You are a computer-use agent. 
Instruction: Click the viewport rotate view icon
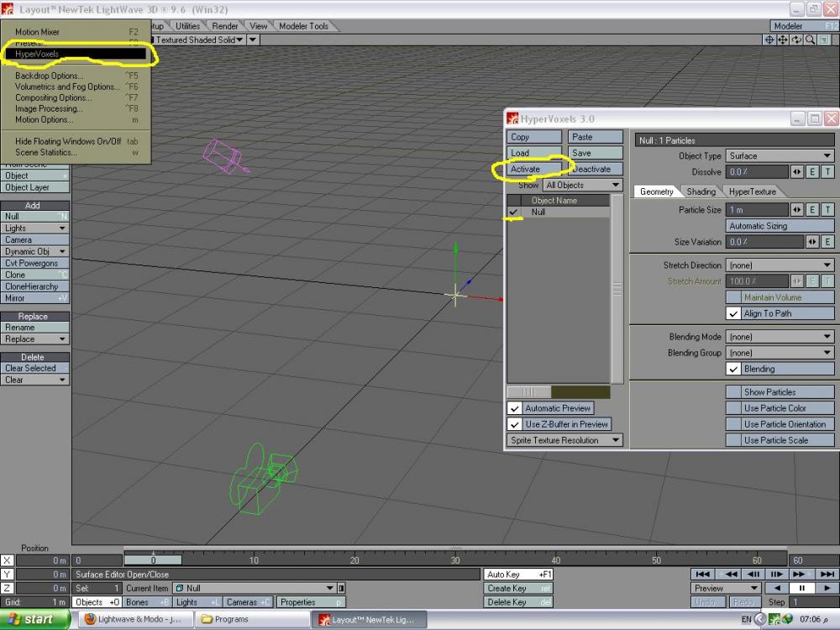tap(796, 39)
